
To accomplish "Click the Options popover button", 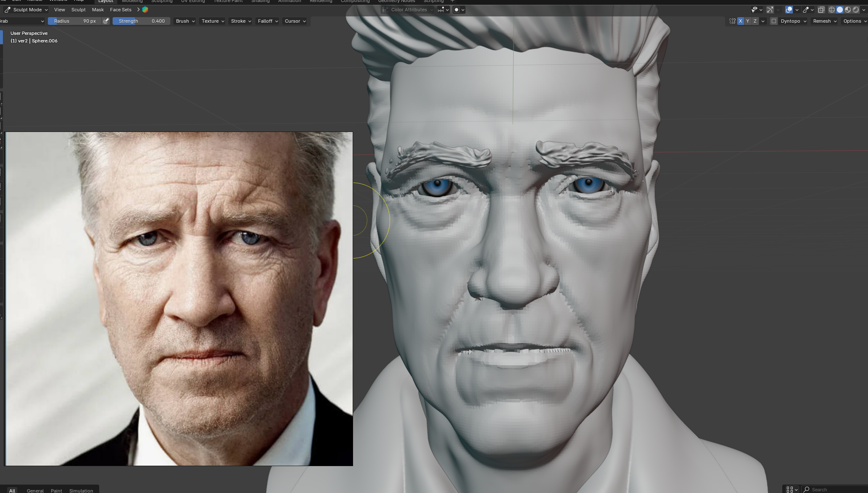I will [x=855, y=21].
